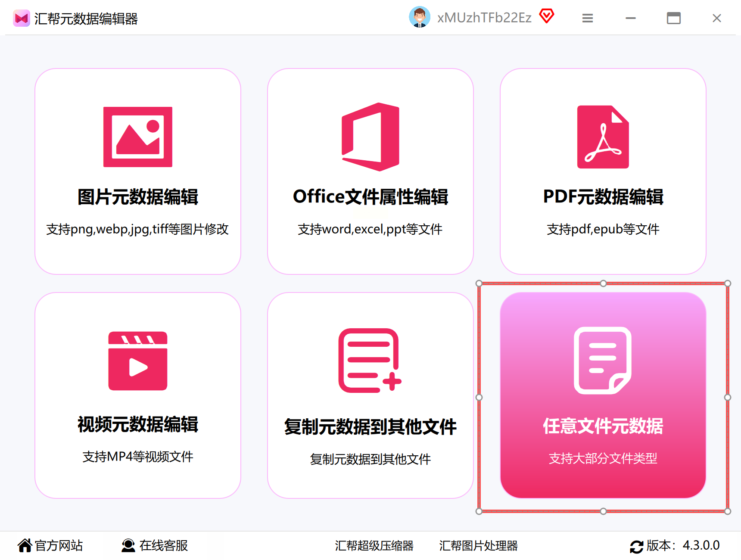Select 复制元数据到其他文件 bold title

pos(370,427)
